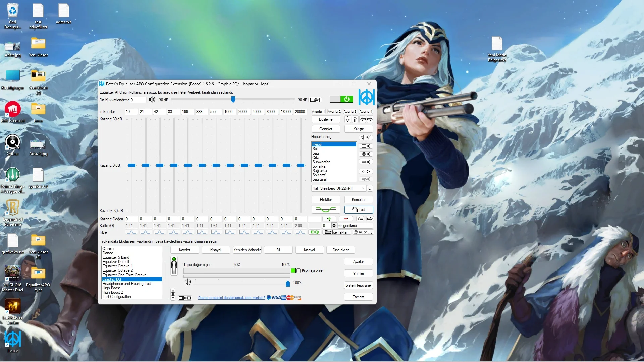Screen dimensions: 644x362
Task: Click the 1000 Hz gain slider handle
Action: [x=230, y=165]
